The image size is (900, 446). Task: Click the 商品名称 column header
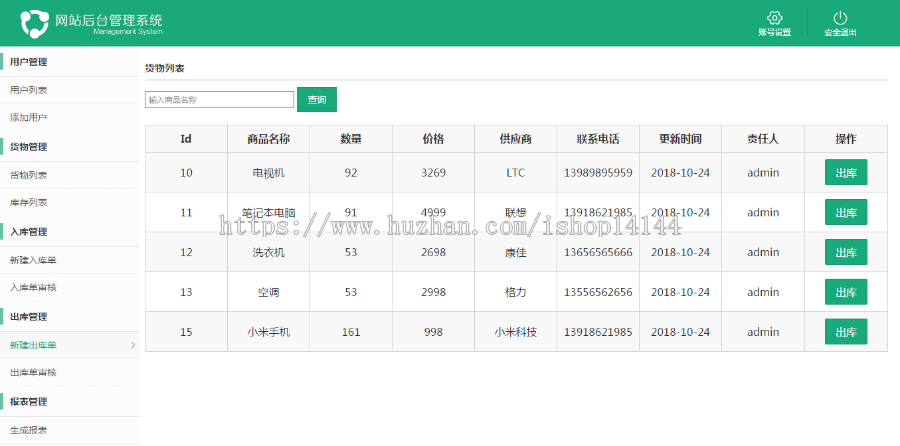269,139
